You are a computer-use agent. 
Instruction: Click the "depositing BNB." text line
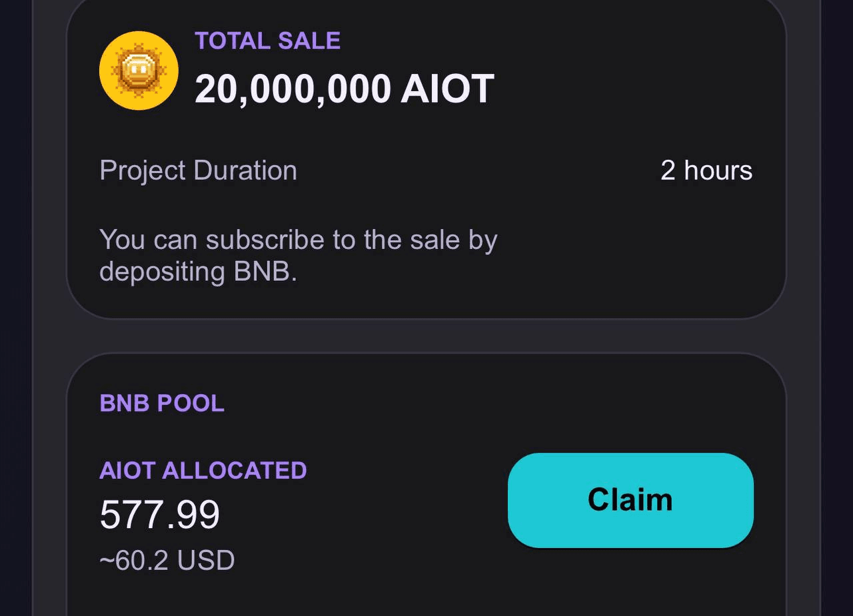[198, 272]
